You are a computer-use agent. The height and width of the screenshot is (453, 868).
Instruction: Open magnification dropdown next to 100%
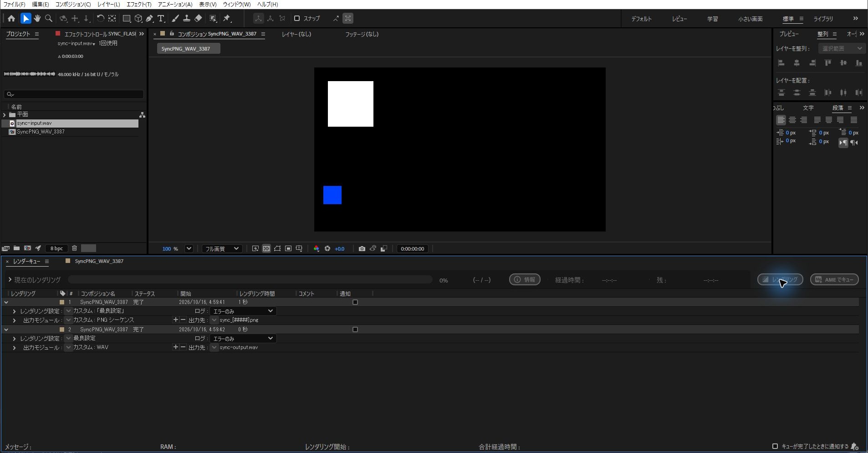(189, 249)
